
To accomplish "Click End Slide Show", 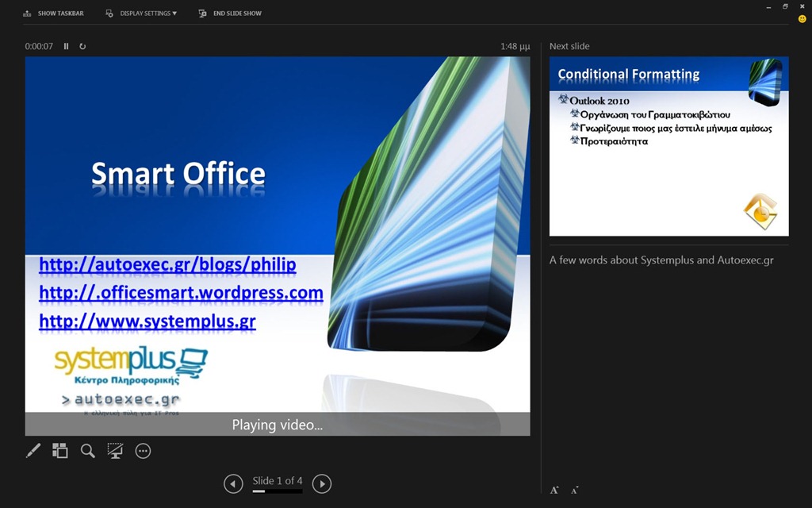I will tap(231, 13).
